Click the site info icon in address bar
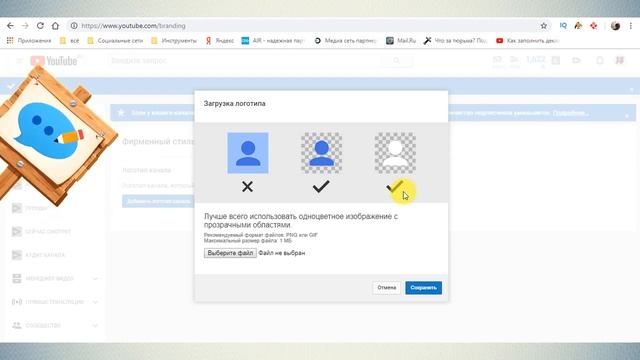The image size is (640, 360). 74,26
